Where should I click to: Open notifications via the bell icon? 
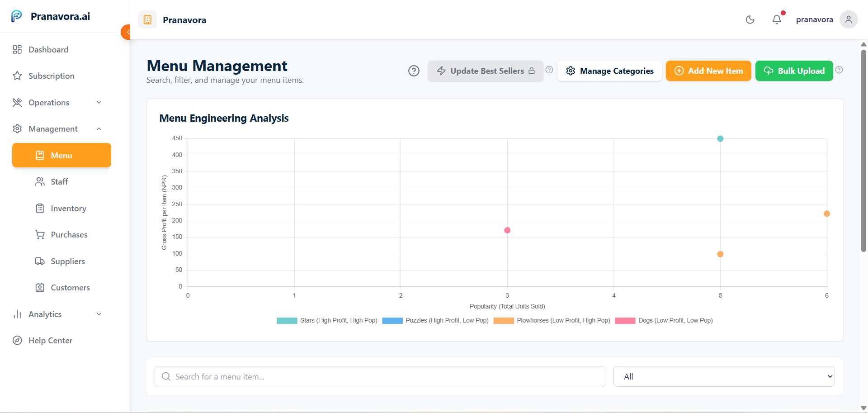pos(777,19)
